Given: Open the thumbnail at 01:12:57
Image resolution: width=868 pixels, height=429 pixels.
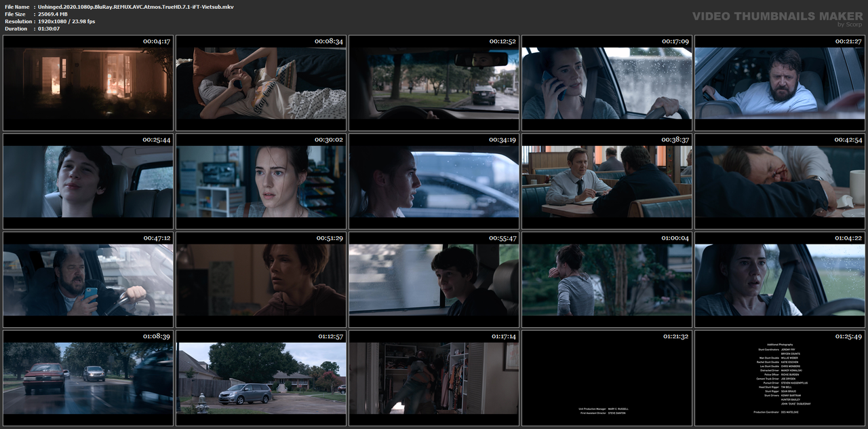Looking at the screenshot, I should click(261, 378).
